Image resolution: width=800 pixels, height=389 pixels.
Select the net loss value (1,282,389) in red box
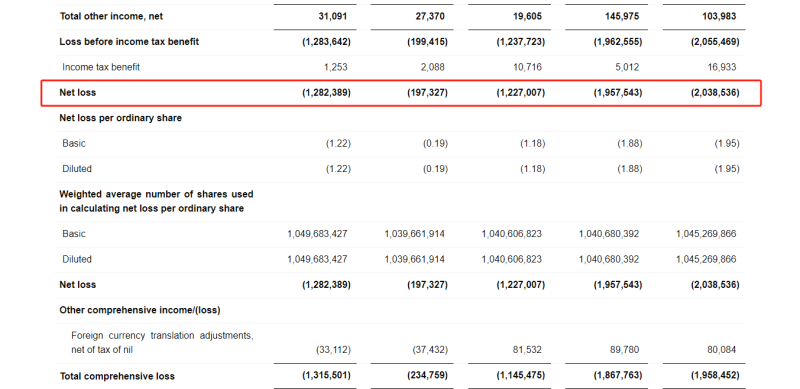(x=327, y=93)
